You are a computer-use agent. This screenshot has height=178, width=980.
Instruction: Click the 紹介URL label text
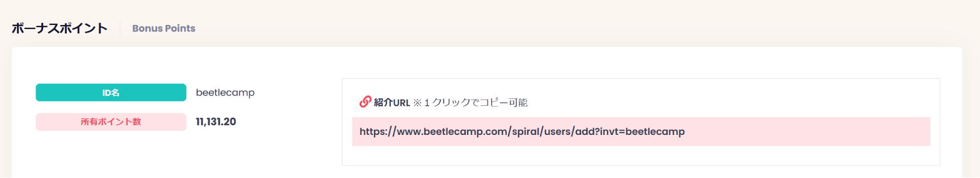click(x=392, y=102)
